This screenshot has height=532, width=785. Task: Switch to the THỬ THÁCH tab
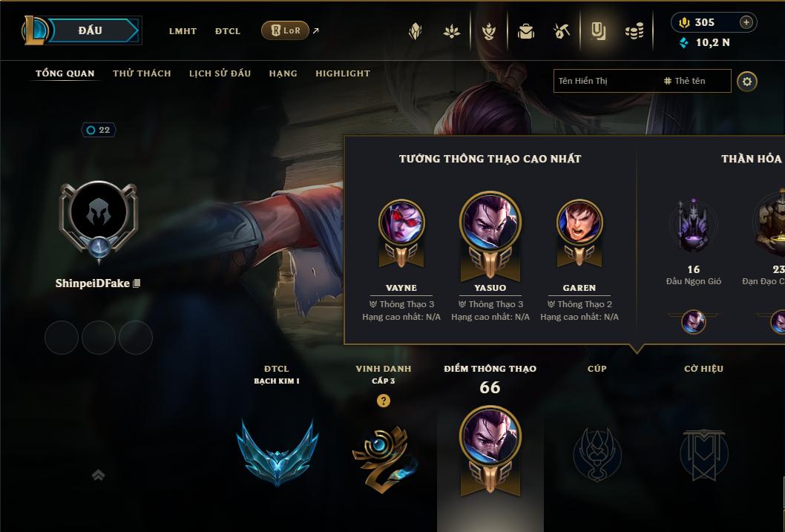point(142,73)
